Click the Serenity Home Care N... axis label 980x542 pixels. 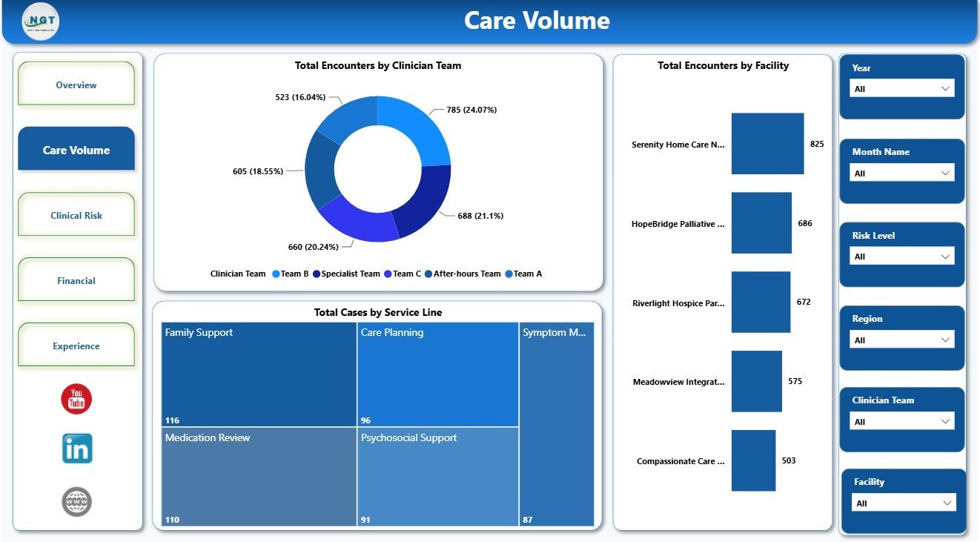(x=678, y=145)
